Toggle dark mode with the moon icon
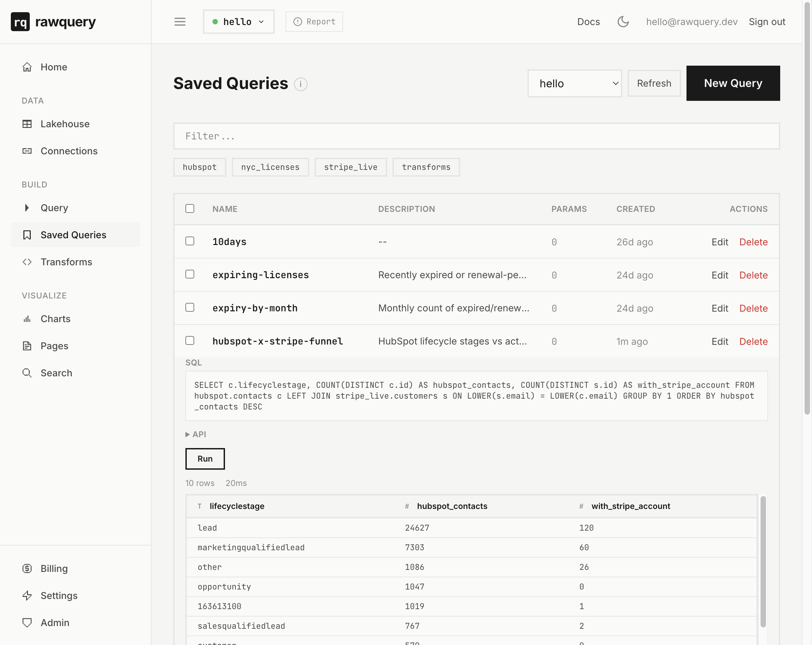The image size is (812, 645). pyautogui.click(x=623, y=21)
